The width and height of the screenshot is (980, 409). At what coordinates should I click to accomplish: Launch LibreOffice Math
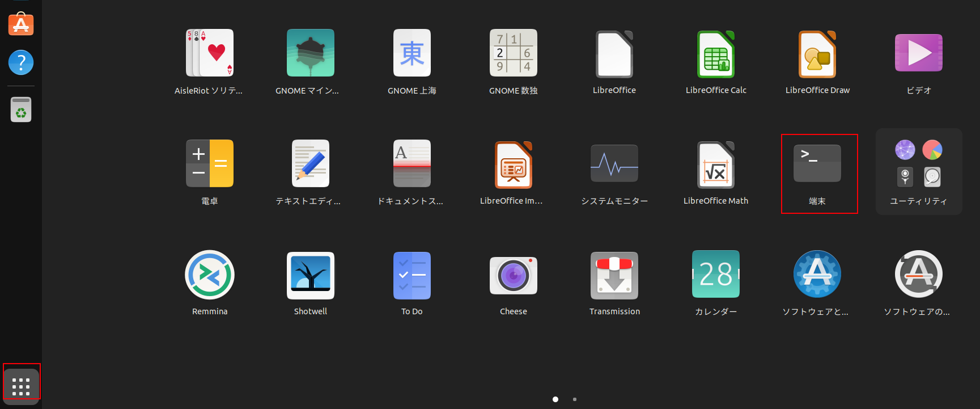coord(716,165)
